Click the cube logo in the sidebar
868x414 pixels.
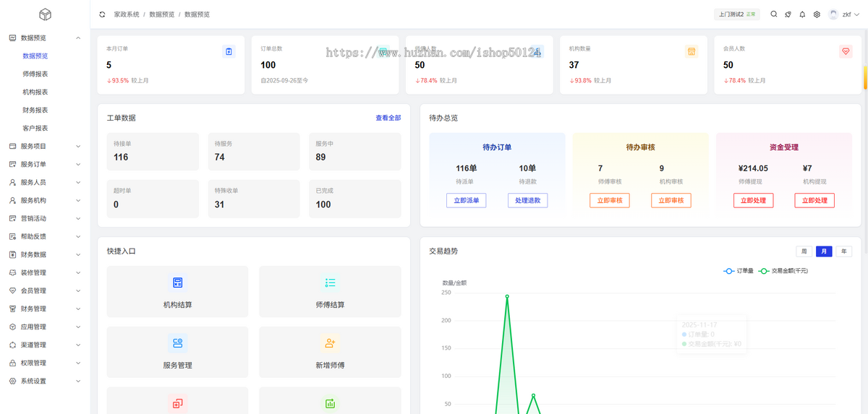[46, 14]
